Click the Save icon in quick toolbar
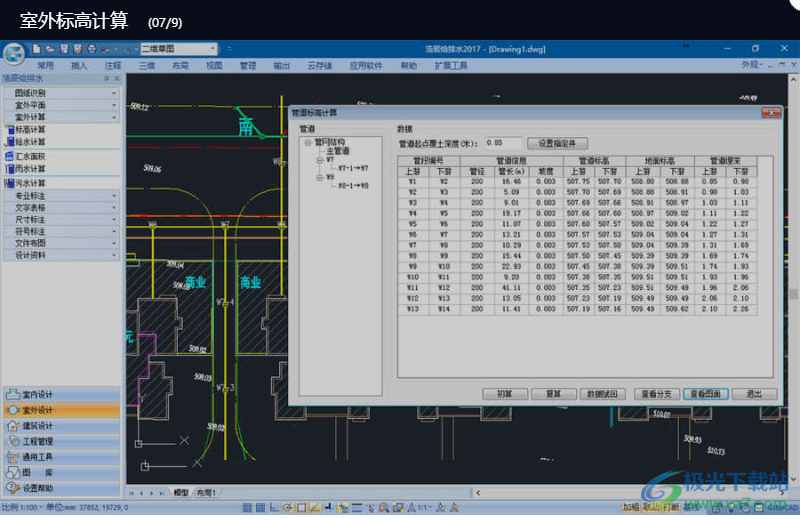This screenshot has width=800, height=520. point(64,49)
